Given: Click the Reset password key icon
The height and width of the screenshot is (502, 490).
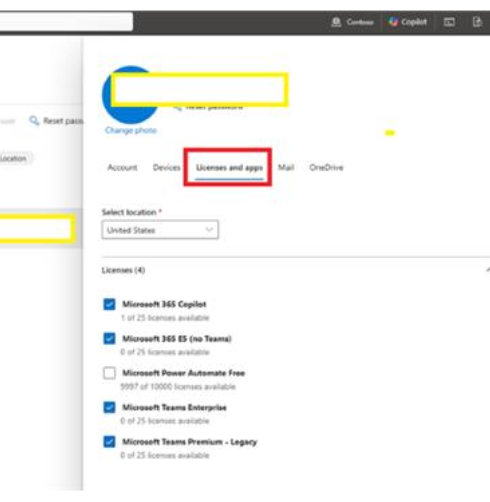Looking at the screenshot, I should pos(34,121).
